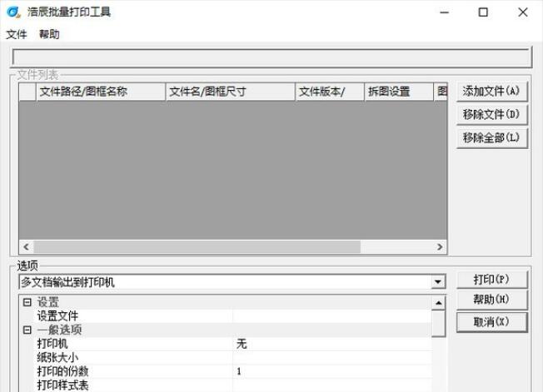The image size is (543, 392).
Task: Click the file list right scroll arrow
Action: (x=441, y=247)
